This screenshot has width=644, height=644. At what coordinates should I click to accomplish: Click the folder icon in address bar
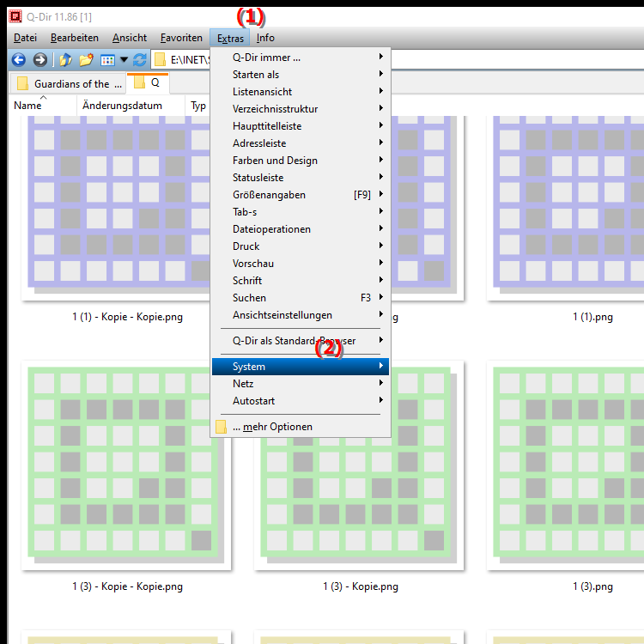point(160,60)
